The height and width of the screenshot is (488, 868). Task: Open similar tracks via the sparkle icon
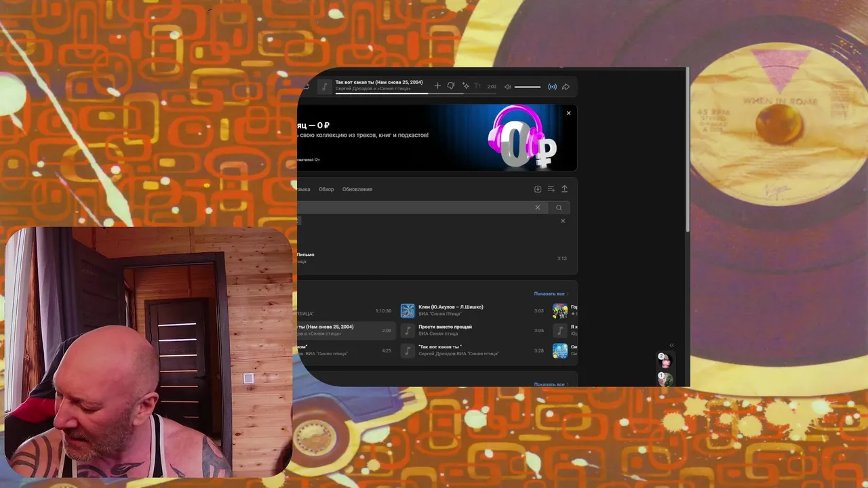[x=465, y=86]
